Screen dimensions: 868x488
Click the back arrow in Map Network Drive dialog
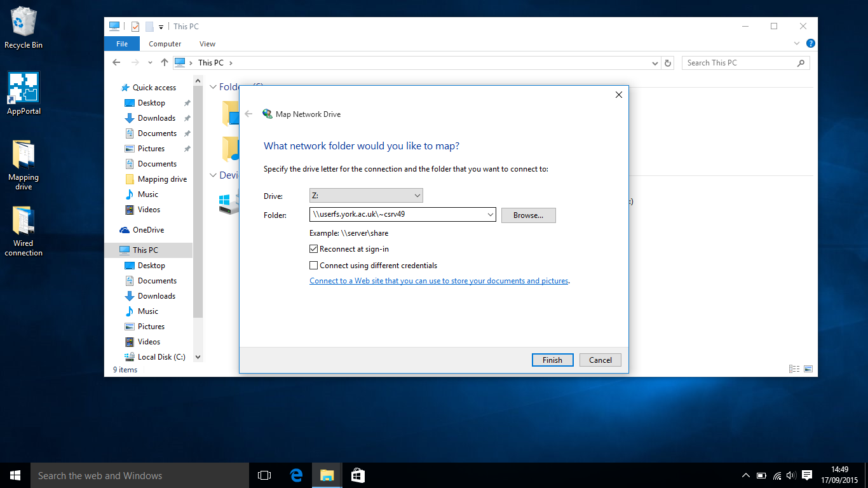pyautogui.click(x=248, y=114)
